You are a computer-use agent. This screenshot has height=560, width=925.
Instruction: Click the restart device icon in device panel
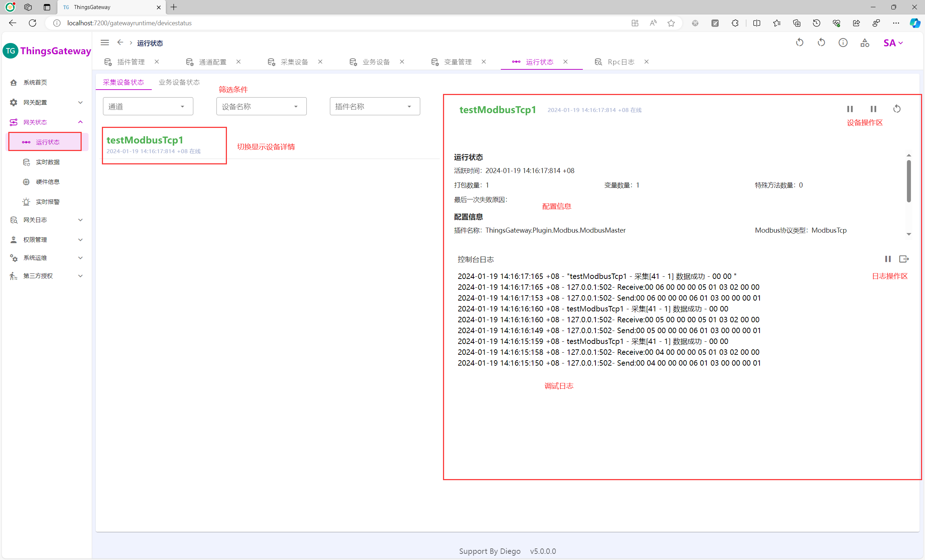point(897,109)
